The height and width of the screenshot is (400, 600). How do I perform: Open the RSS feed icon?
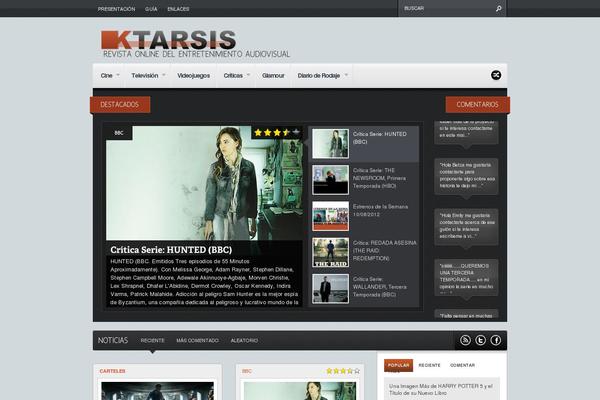coord(465,340)
